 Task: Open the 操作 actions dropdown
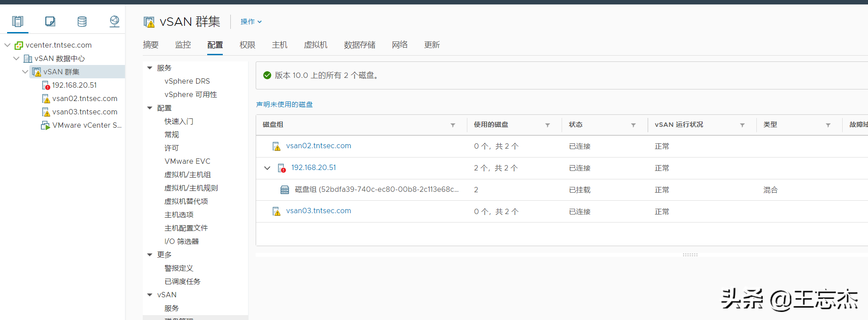[251, 21]
